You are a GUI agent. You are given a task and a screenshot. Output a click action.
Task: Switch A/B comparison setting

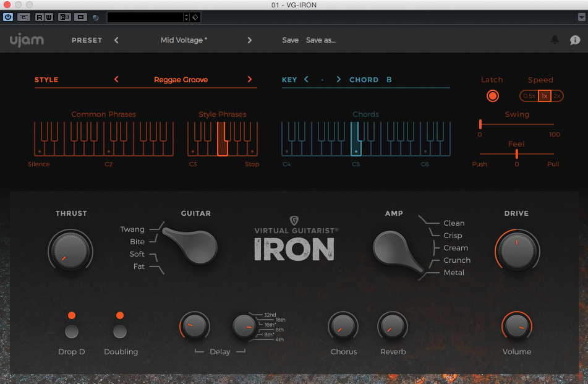click(x=64, y=17)
